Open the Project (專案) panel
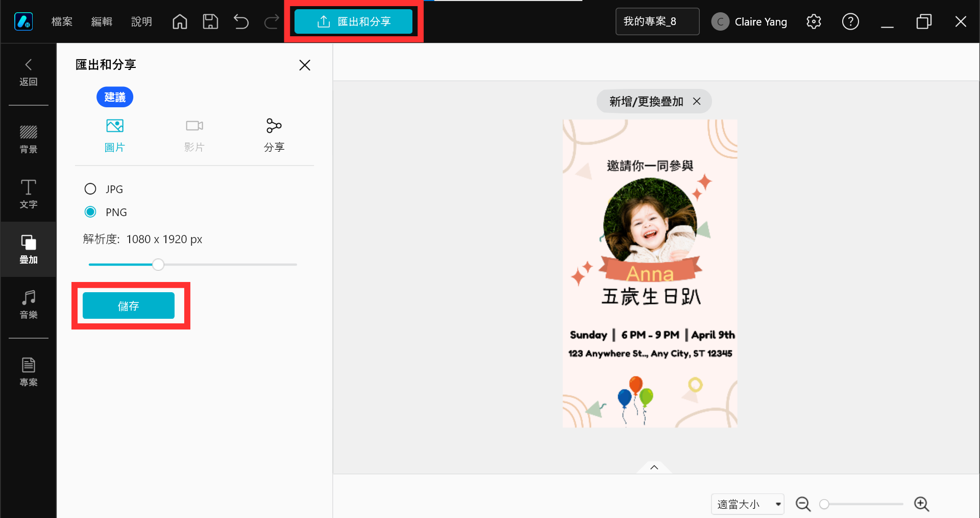This screenshot has height=518, width=980. click(x=29, y=372)
